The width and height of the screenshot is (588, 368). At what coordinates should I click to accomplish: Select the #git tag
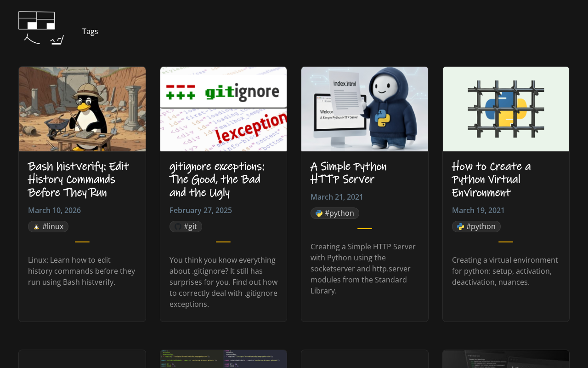[186, 226]
